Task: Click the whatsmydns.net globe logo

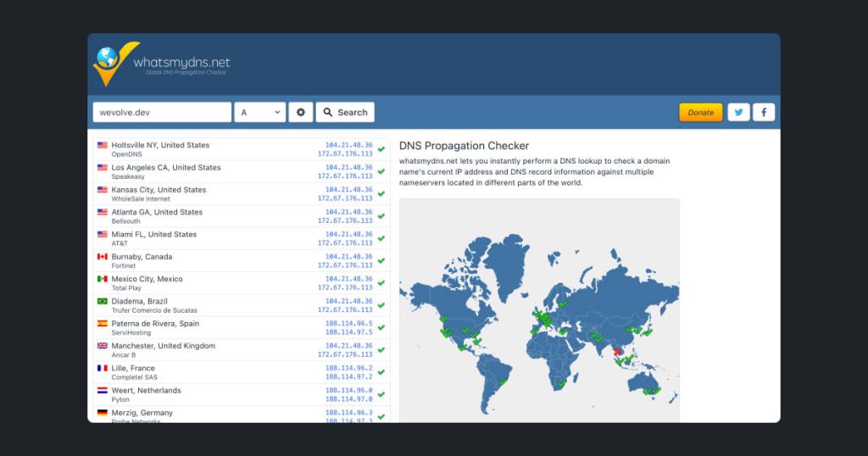Action: click(x=115, y=63)
